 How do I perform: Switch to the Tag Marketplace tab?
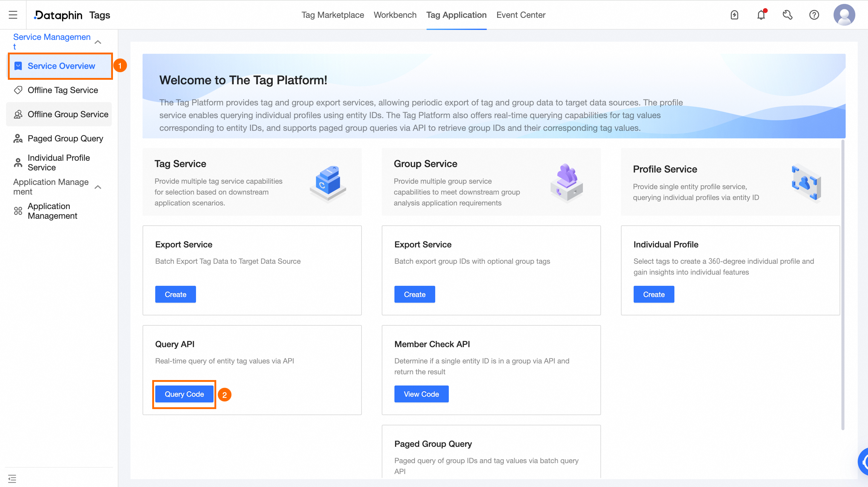click(333, 15)
